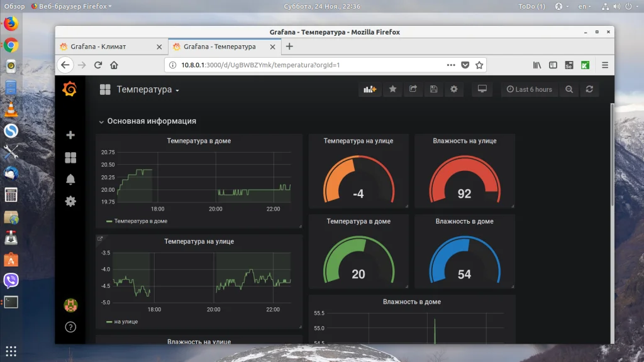Open Температура на улице gauge title
The image size is (644, 362).
(358, 141)
